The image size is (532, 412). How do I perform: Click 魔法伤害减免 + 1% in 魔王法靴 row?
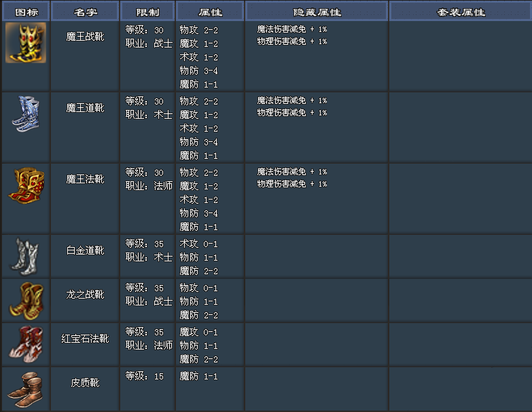tap(291, 172)
